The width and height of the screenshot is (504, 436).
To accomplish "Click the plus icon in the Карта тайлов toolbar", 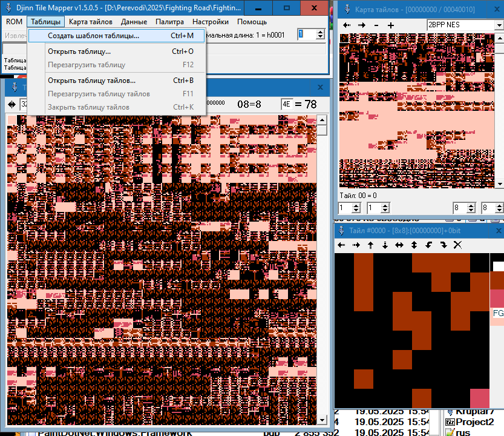I will pyautogui.click(x=390, y=25).
